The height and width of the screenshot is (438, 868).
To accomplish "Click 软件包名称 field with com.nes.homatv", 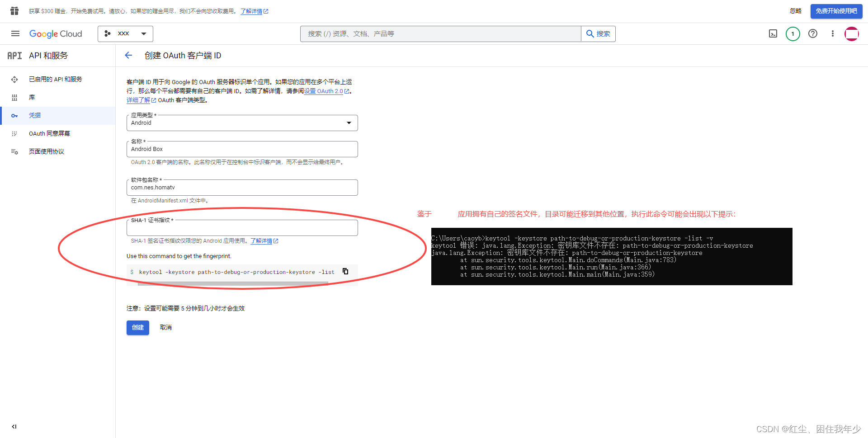I will 242,188.
